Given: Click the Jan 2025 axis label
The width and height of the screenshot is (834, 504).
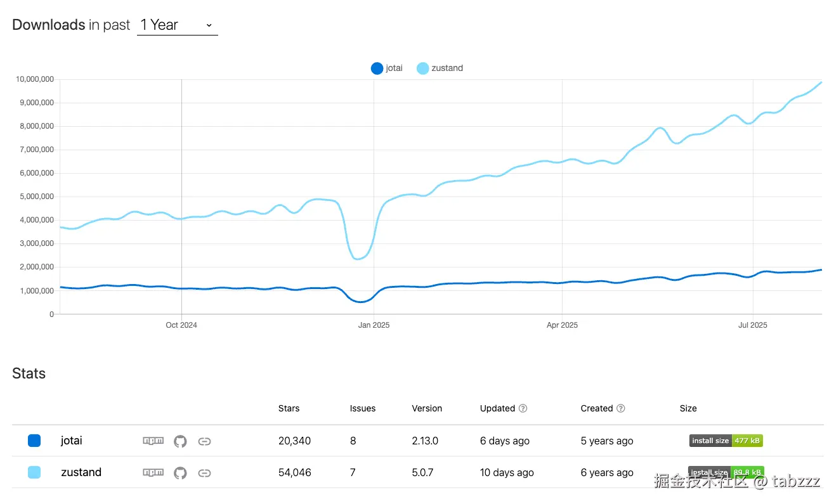Looking at the screenshot, I should click(374, 325).
